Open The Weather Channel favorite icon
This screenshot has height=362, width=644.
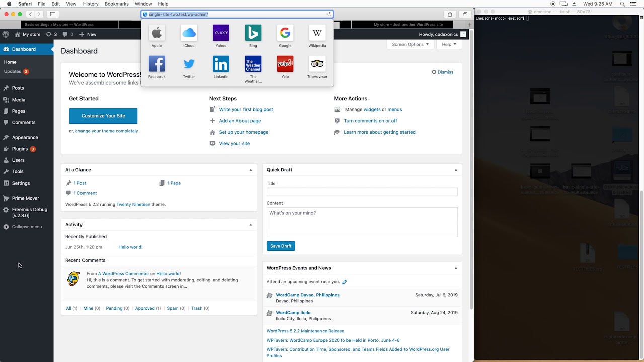point(253,64)
